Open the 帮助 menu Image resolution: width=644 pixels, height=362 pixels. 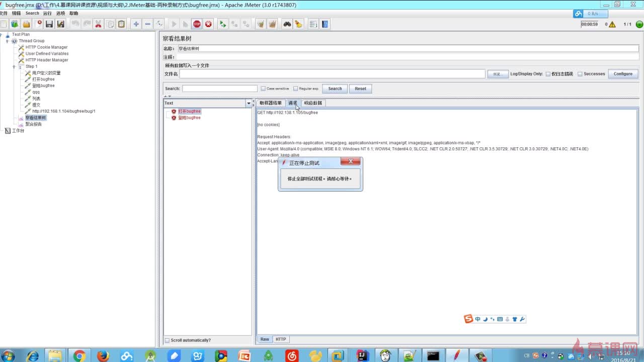(74, 14)
